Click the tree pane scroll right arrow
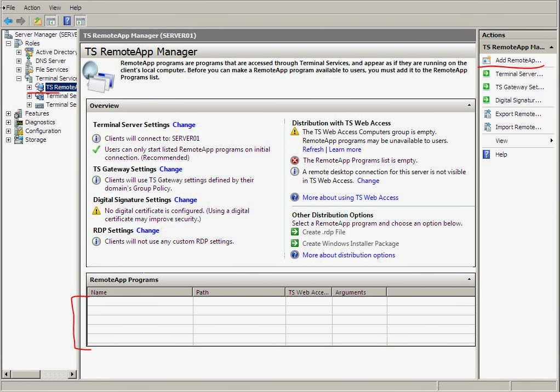560x392 pixels. (72, 374)
